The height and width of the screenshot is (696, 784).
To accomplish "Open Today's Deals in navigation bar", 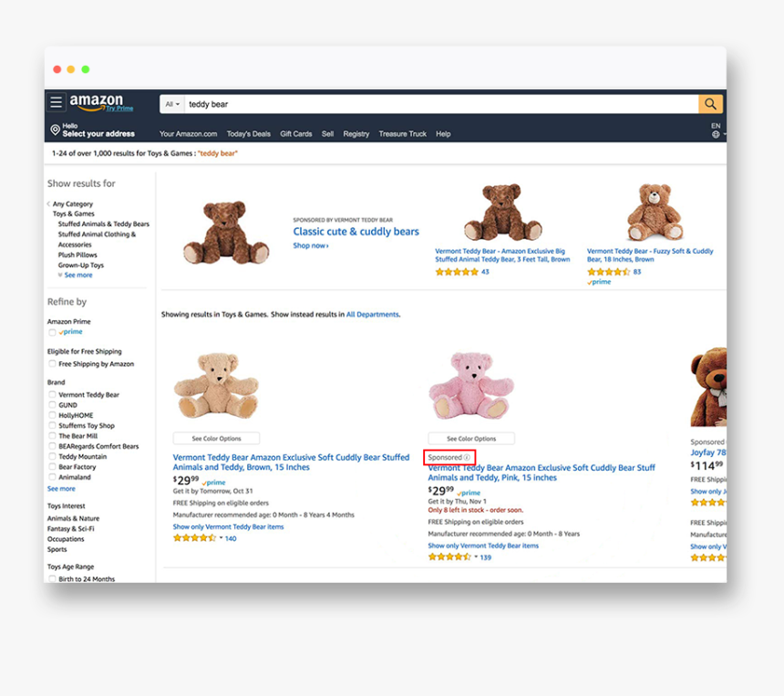I will point(249,134).
